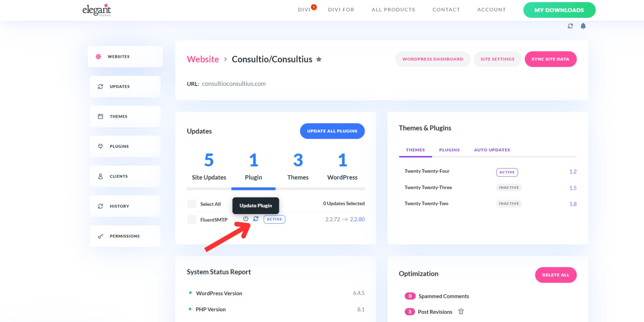Click the power icon to deactivate FluentSMTP

tap(246, 219)
